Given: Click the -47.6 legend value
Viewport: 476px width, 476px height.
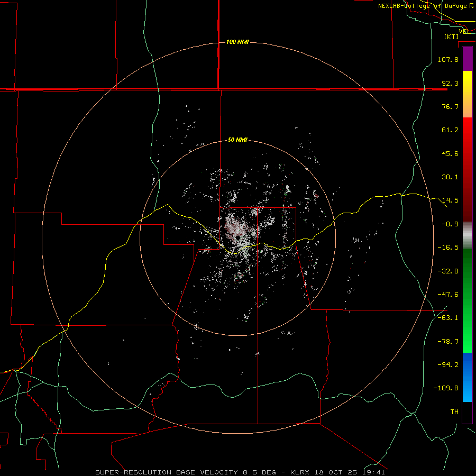Looking at the screenshot, I should pos(448,295).
